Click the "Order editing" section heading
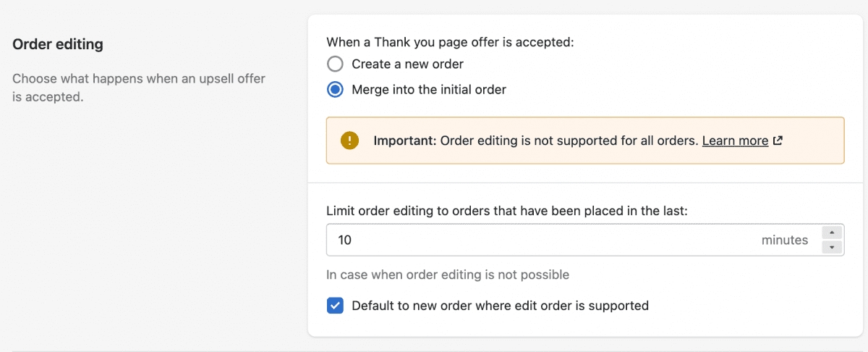 click(58, 44)
